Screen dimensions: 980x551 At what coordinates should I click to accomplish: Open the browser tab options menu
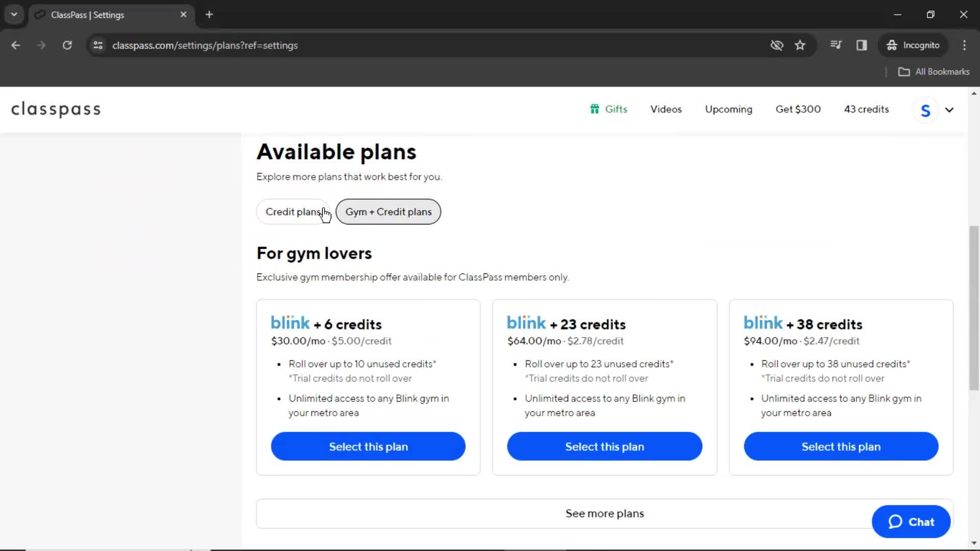tap(14, 15)
